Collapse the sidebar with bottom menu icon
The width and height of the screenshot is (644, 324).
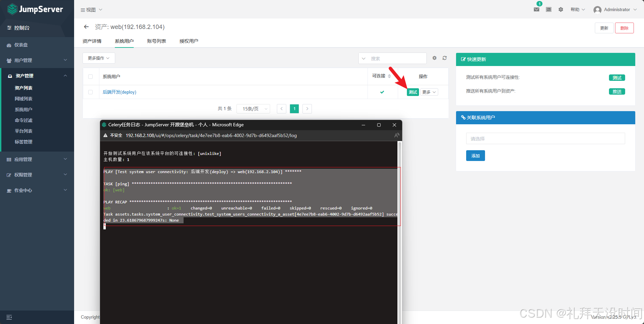point(9,317)
